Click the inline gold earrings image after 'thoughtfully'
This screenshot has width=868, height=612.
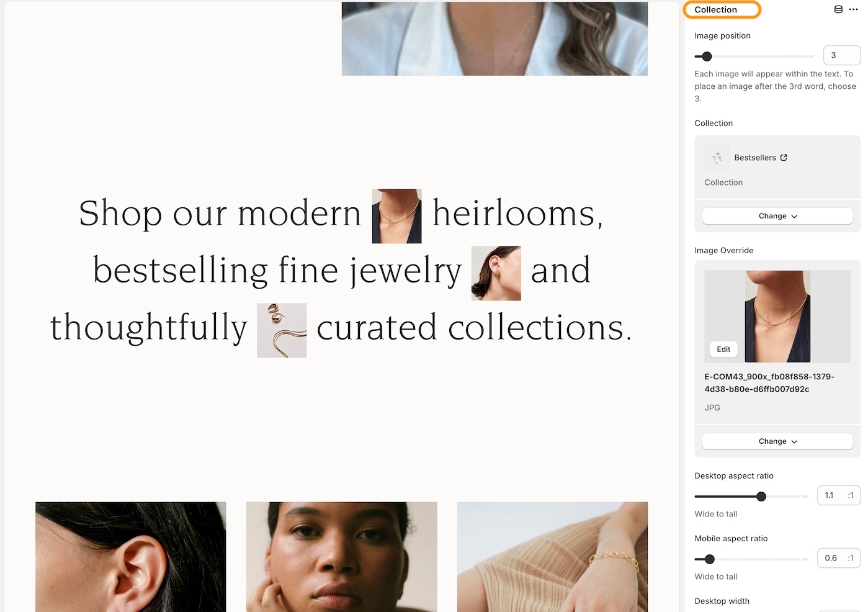[x=282, y=330]
